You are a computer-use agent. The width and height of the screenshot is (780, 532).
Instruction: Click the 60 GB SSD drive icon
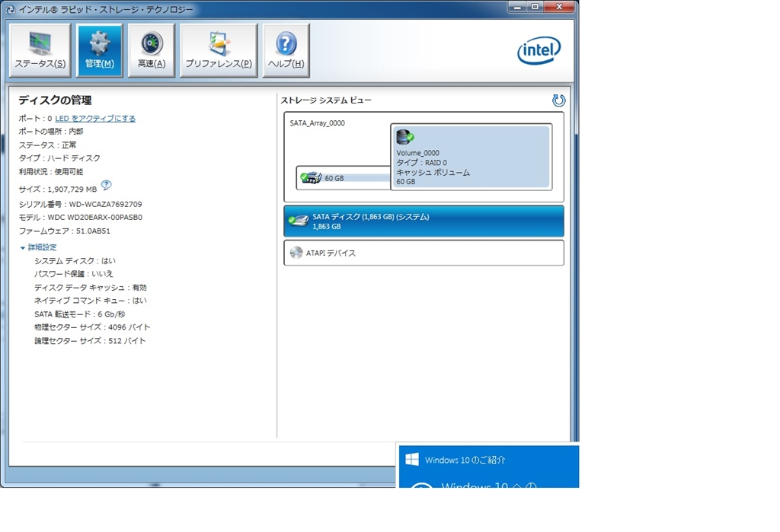click(312, 177)
